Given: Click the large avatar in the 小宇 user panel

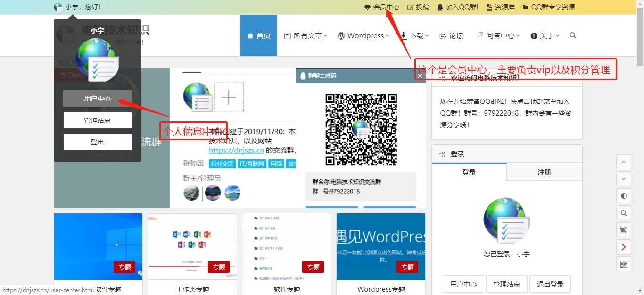Looking at the screenshot, I should click(x=98, y=60).
